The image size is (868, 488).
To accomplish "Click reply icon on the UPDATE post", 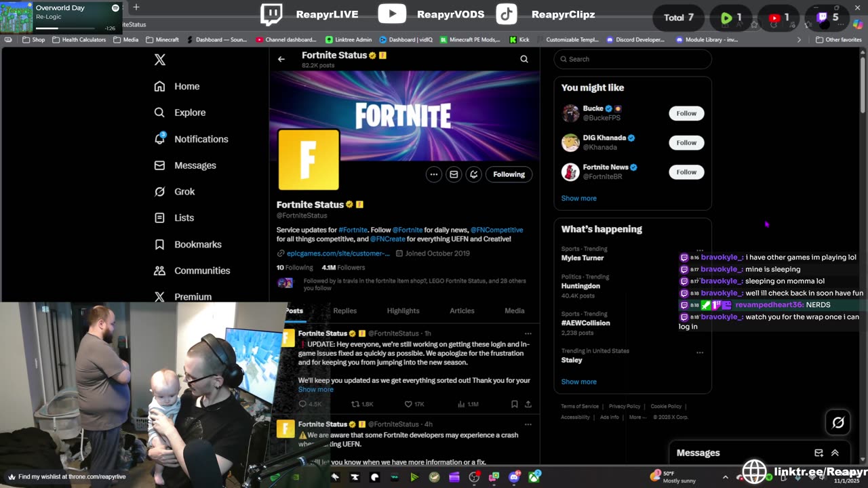I will [303, 404].
